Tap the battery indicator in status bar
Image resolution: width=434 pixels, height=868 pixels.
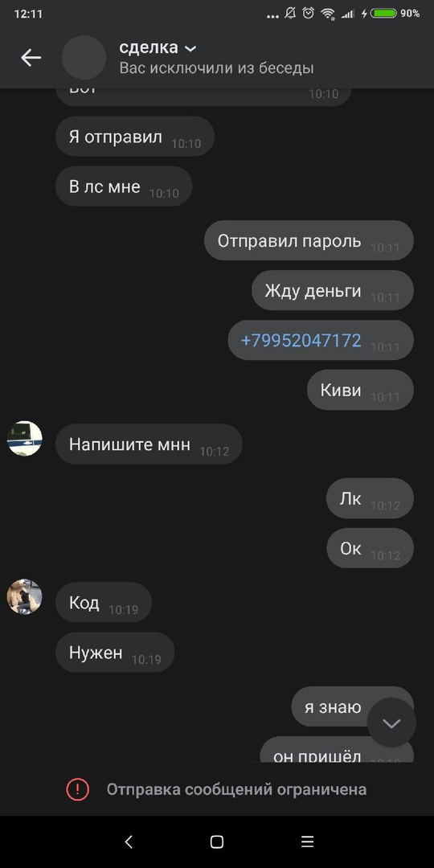[x=383, y=14]
